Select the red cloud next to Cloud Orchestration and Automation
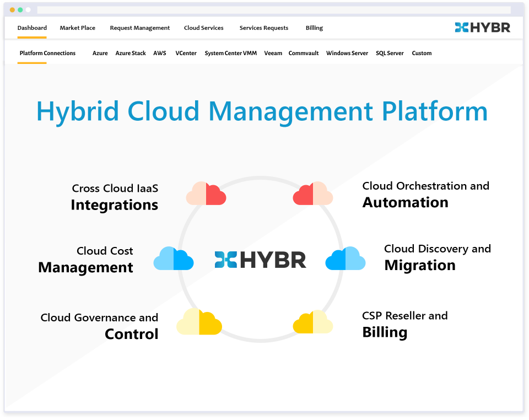The image size is (529, 420). pyautogui.click(x=312, y=194)
